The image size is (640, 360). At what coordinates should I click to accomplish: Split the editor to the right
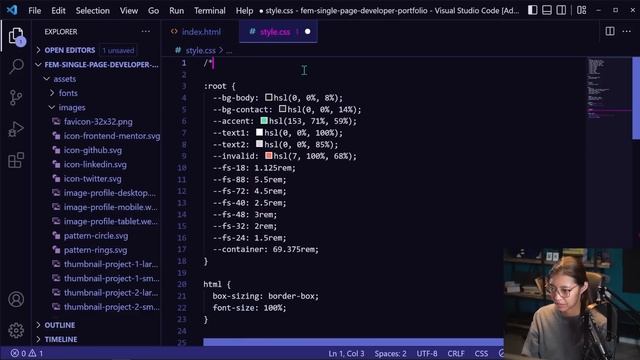point(610,31)
